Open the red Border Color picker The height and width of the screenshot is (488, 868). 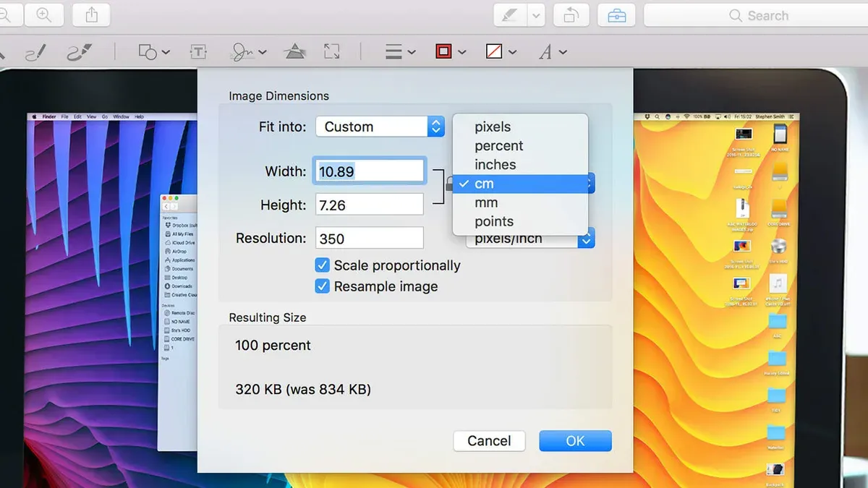tap(450, 52)
